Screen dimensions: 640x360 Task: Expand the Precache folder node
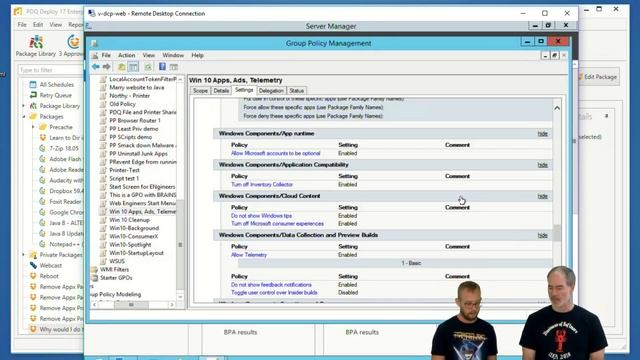[x=33, y=127]
